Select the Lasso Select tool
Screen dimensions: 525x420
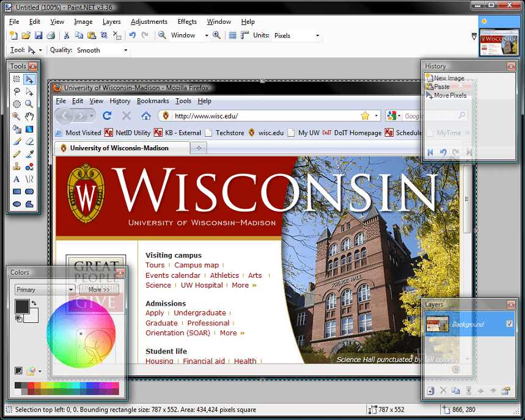17,92
